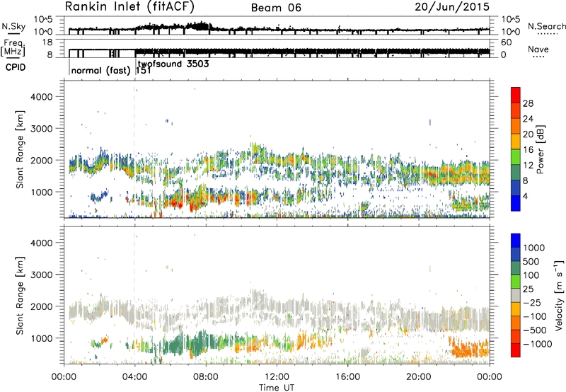This screenshot has width=566, height=392.
Task: Click the 'twofsound 3503' CPID text
Action: pyautogui.click(x=173, y=64)
